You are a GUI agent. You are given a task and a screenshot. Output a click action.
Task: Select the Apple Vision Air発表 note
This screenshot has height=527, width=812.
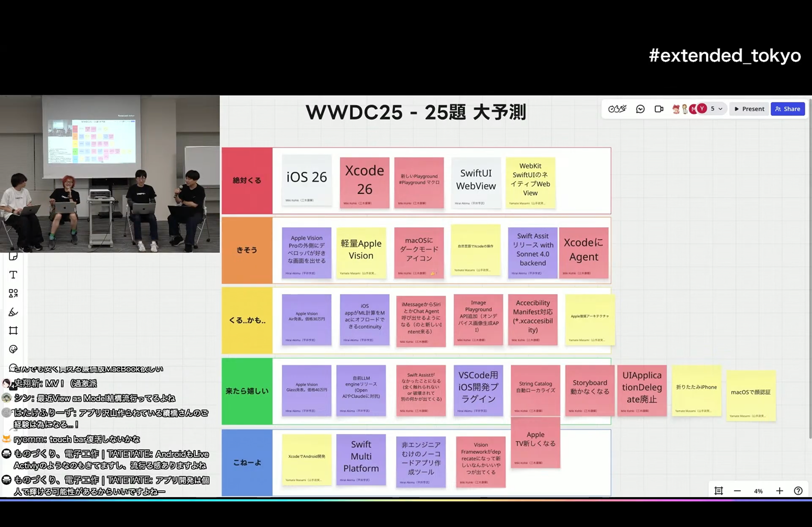point(307,320)
